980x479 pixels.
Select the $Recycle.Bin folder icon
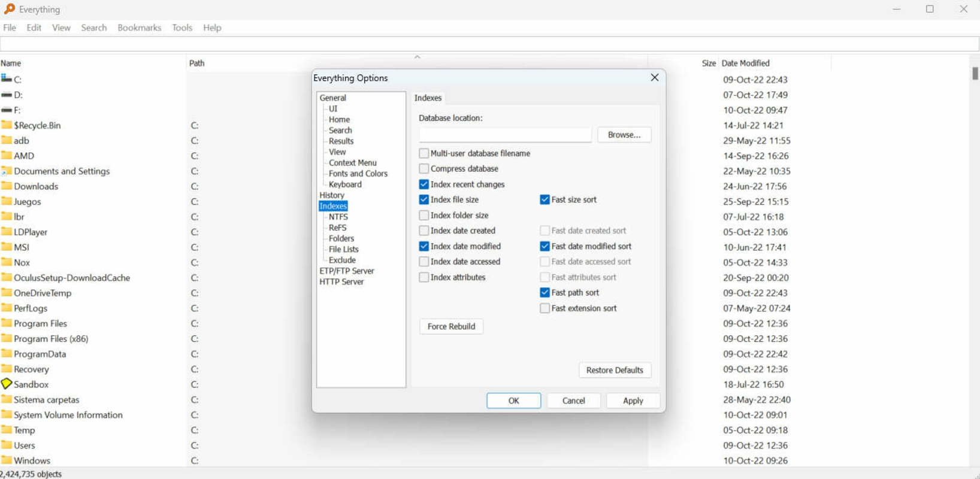[7, 125]
